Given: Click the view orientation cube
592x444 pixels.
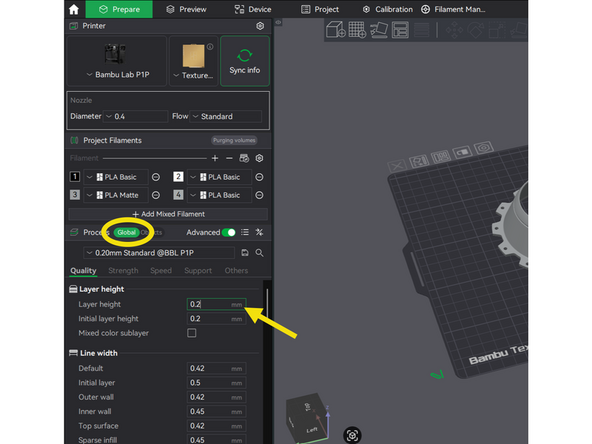Looking at the screenshot, I should pyautogui.click(x=308, y=418).
